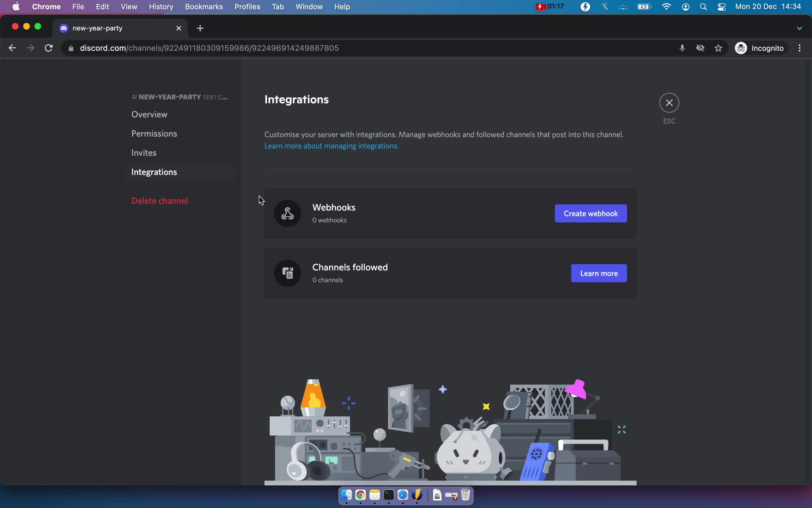
Task: Click the Learn more button for Channels followed
Action: (599, 273)
